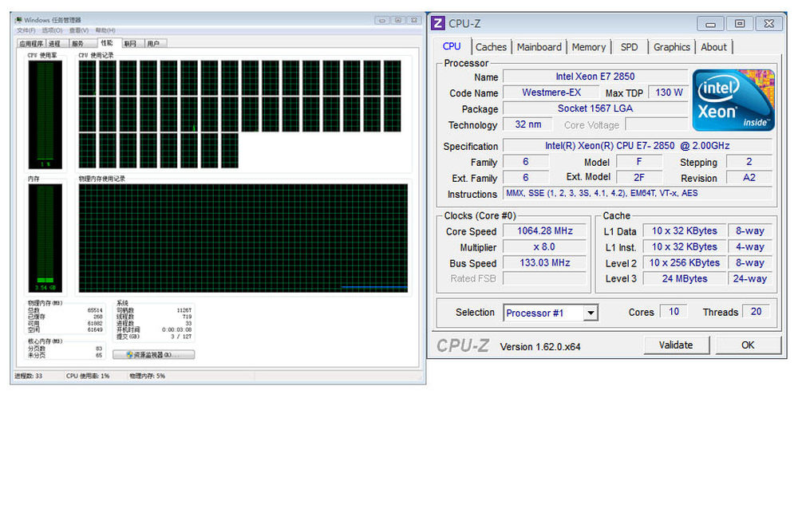The image size is (798, 532).
Task: Close the CPU-Z window
Action: [x=769, y=23]
